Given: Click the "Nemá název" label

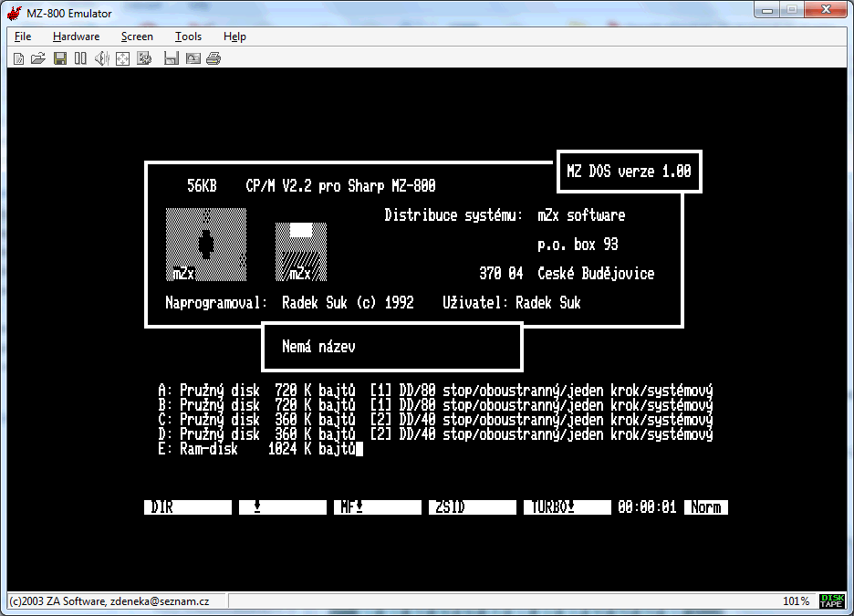Looking at the screenshot, I should point(318,347).
